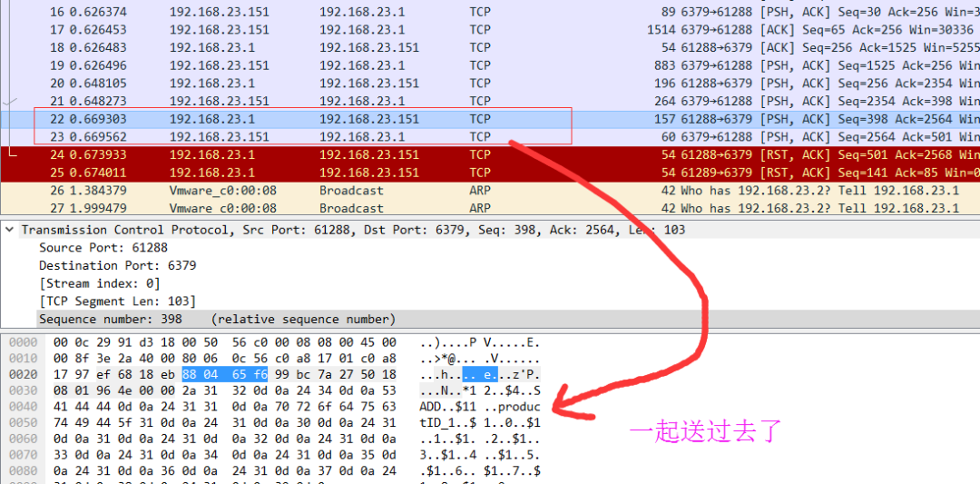Select packet 16 at time 0.626374
This screenshot has width=980, height=484.
tap(490, 11)
